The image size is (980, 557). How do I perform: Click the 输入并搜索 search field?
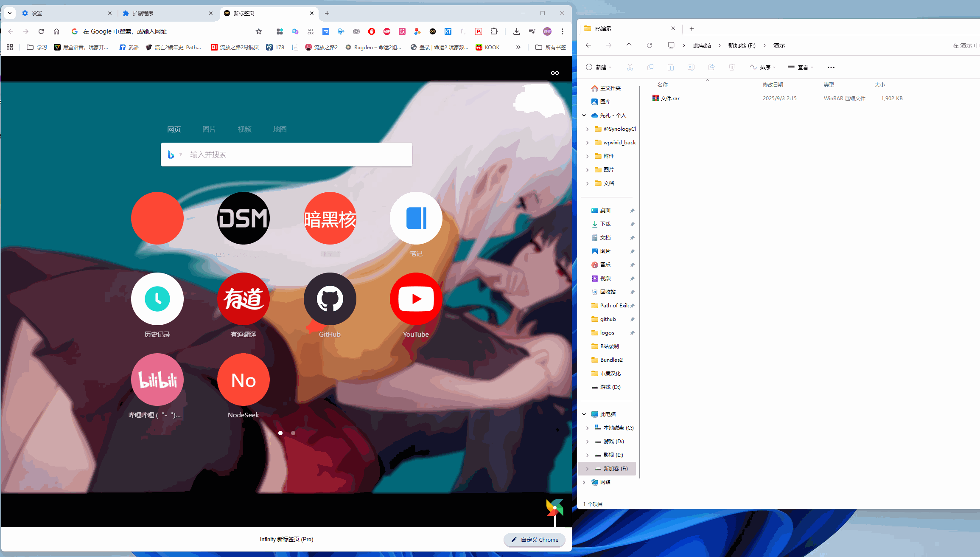tap(297, 155)
